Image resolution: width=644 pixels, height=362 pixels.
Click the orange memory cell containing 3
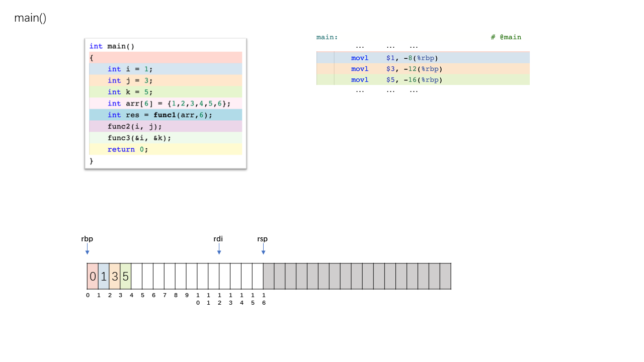click(x=115, y=276)
